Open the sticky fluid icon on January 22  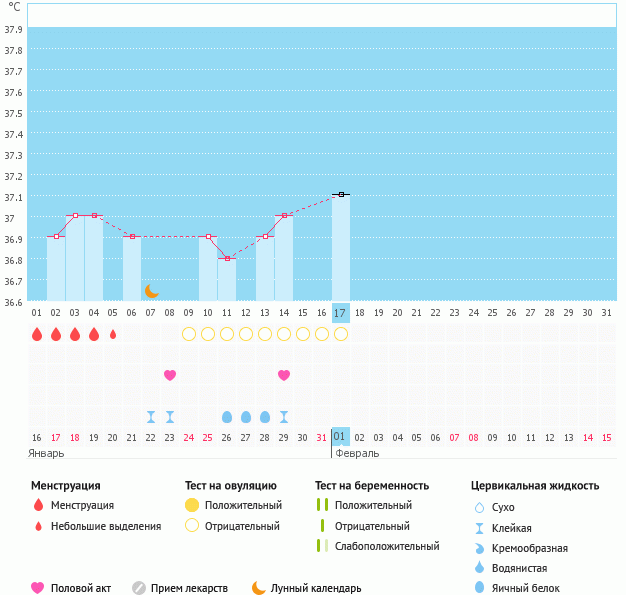click(x=151, y=417)
